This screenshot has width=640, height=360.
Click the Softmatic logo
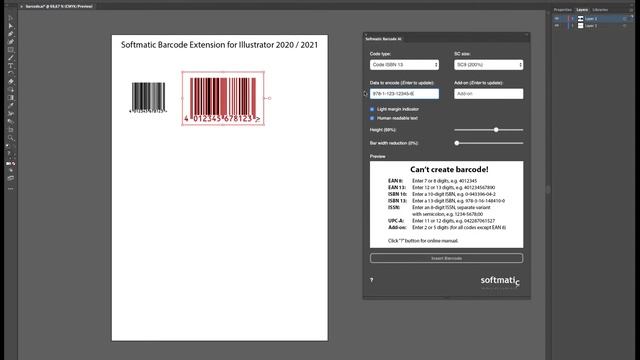click(500, 281)
